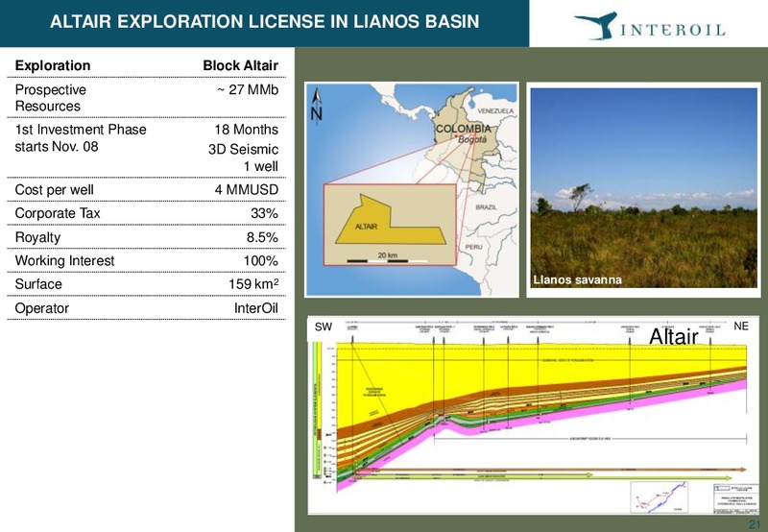Click the 'PERU' map label
The image size is (768, 532).
473,247
